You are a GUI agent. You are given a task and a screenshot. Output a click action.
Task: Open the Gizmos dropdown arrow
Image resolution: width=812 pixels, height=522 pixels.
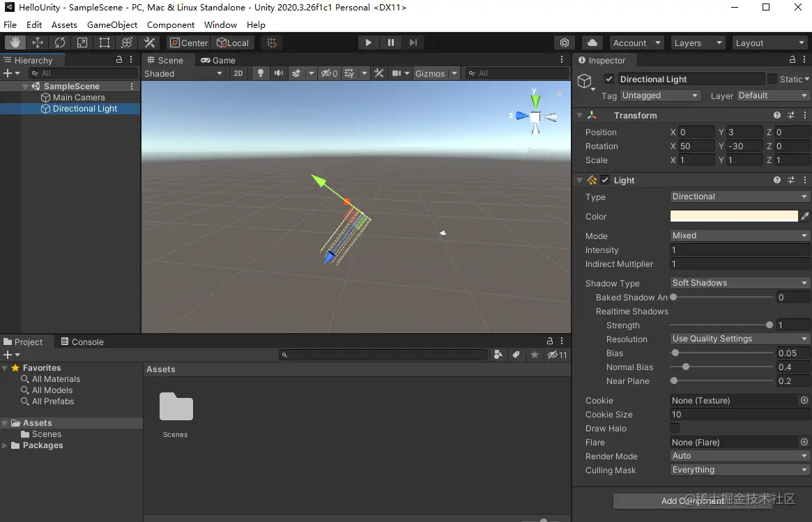pyautogui.click(x=454, y=73)
